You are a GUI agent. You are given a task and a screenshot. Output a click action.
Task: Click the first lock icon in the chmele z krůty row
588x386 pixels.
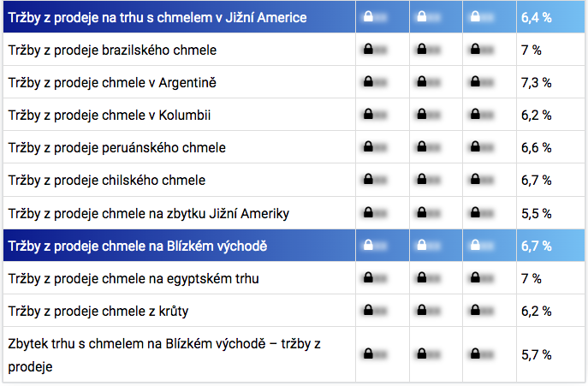pos(367,311)
